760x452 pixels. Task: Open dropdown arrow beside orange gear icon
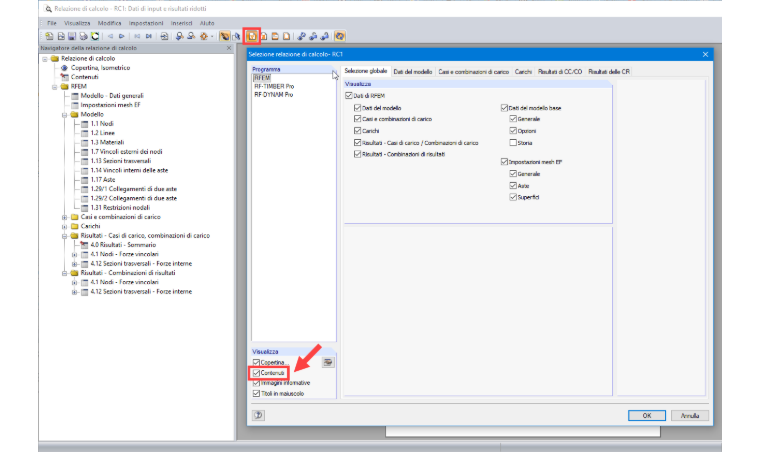(212, 36)
